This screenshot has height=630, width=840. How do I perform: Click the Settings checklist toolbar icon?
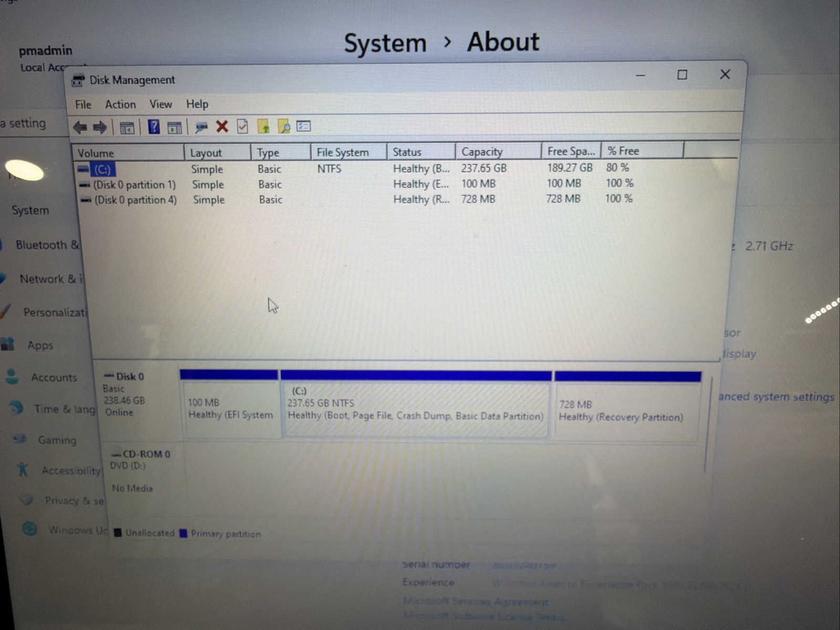coord(304,126)
